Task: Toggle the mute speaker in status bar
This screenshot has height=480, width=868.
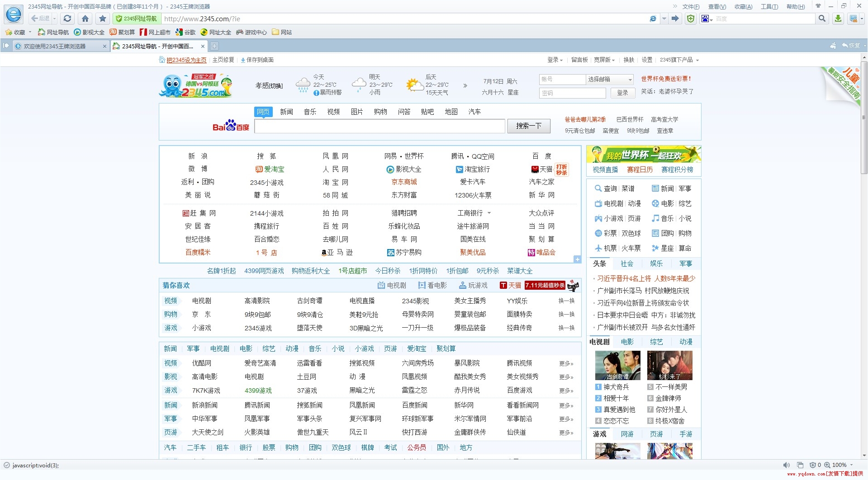Action: click(786, 465)
